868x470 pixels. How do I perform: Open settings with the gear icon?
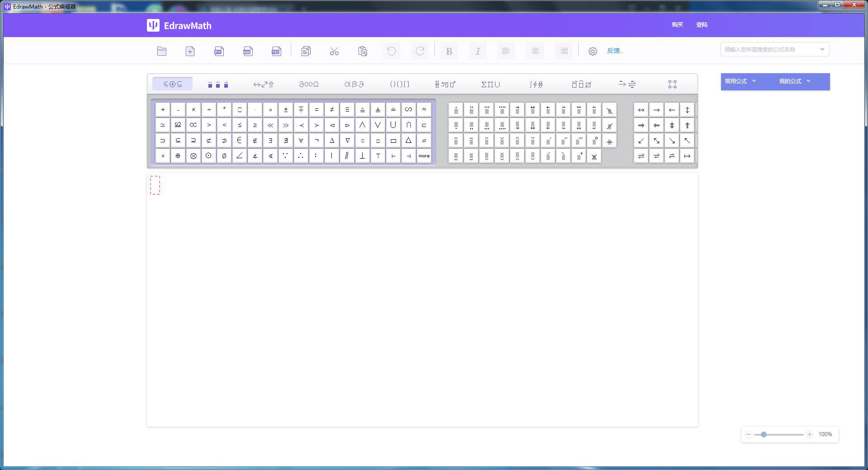click(x=593, y=51)
